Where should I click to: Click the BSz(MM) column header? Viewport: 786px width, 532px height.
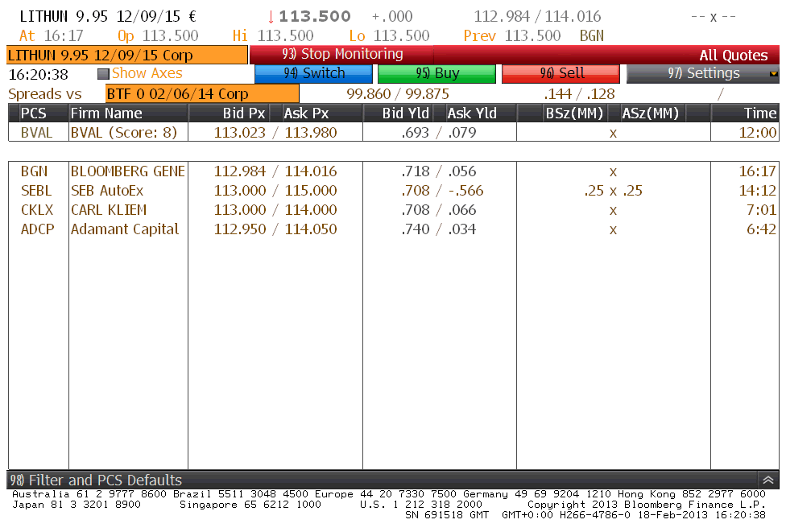pos(574,113)
